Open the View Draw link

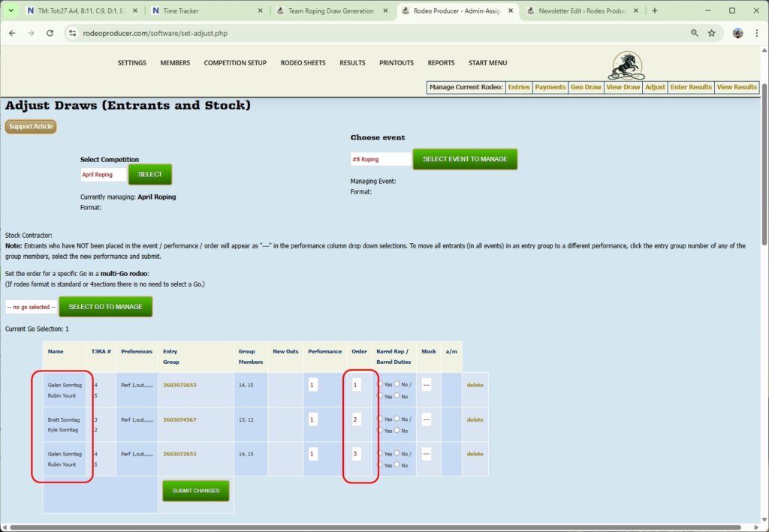(623, 87)
